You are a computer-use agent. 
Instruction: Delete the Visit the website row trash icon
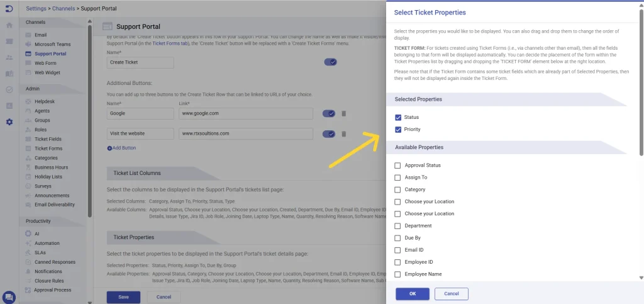(x=344, y=134)
